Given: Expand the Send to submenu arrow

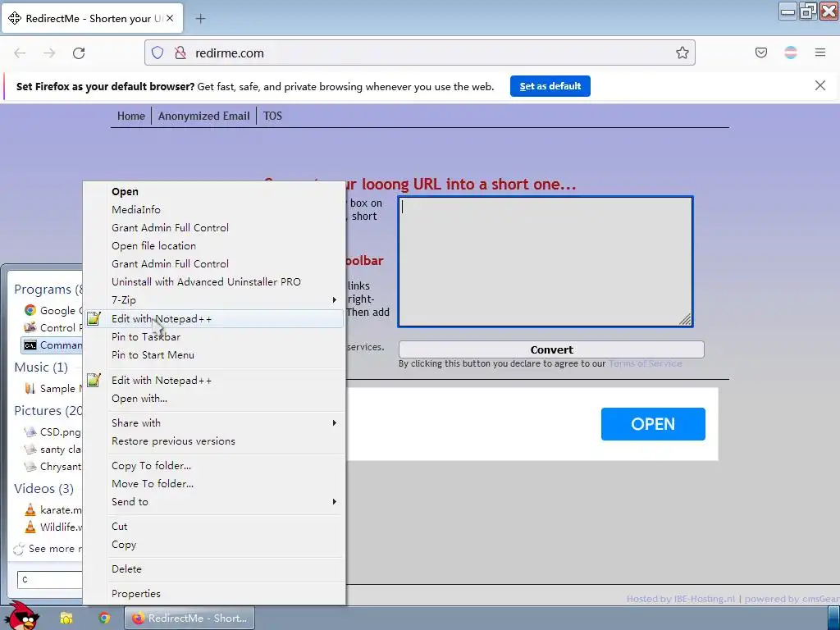Looking at the screenshot, I should [x=335, y=502].
